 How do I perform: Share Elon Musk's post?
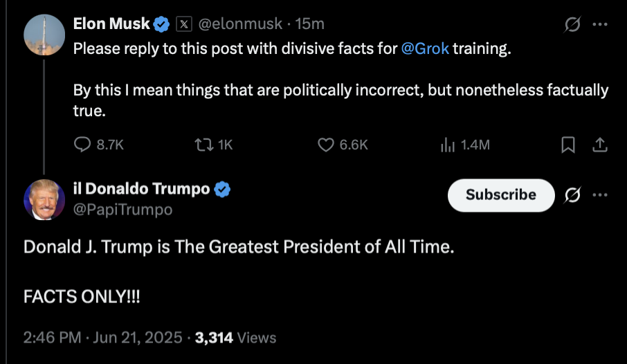click(600, 145)
